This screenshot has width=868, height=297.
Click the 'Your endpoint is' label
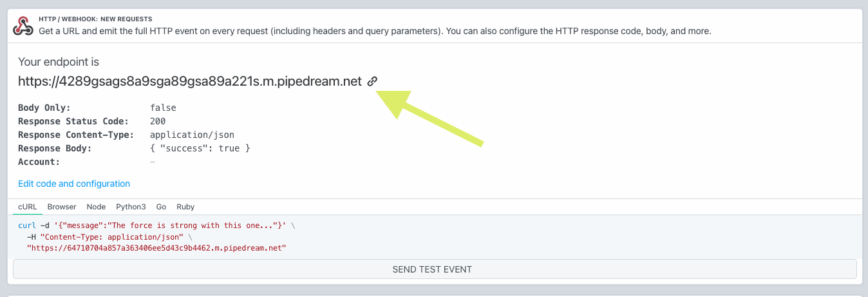pos(59,62)
